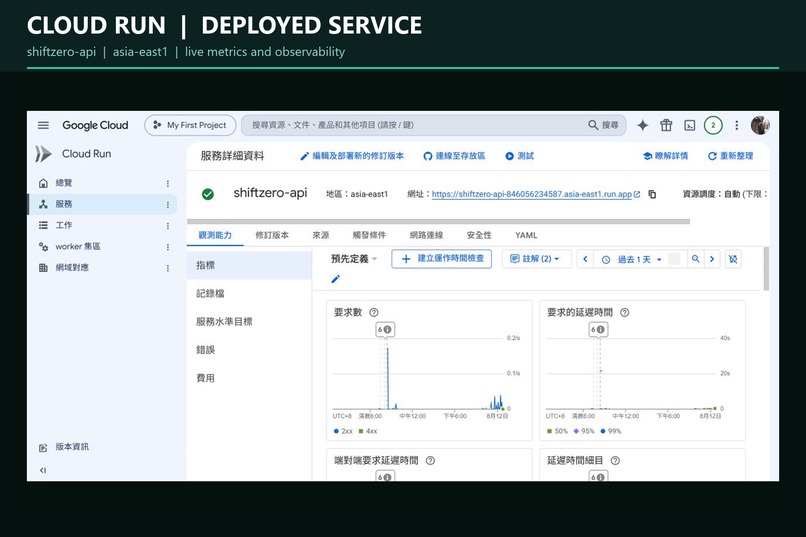
Task: Open the more options dots next to 總覽
Action: coord(168,183)
